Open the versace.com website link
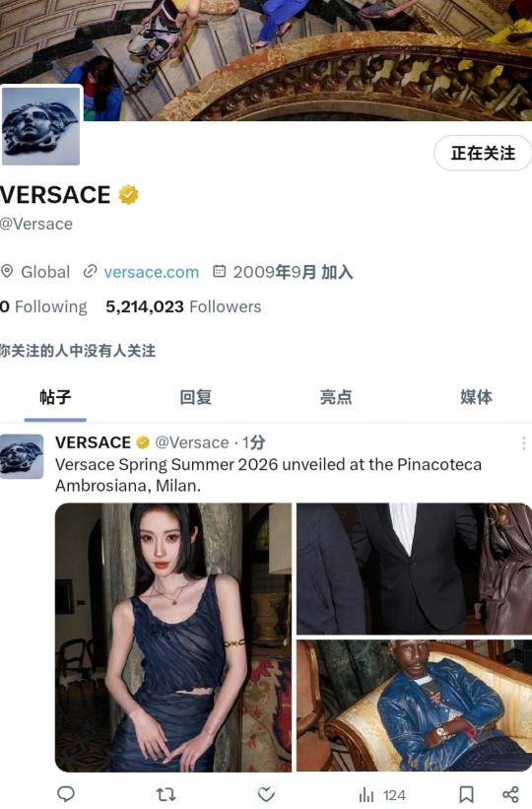 click(151, 272)
